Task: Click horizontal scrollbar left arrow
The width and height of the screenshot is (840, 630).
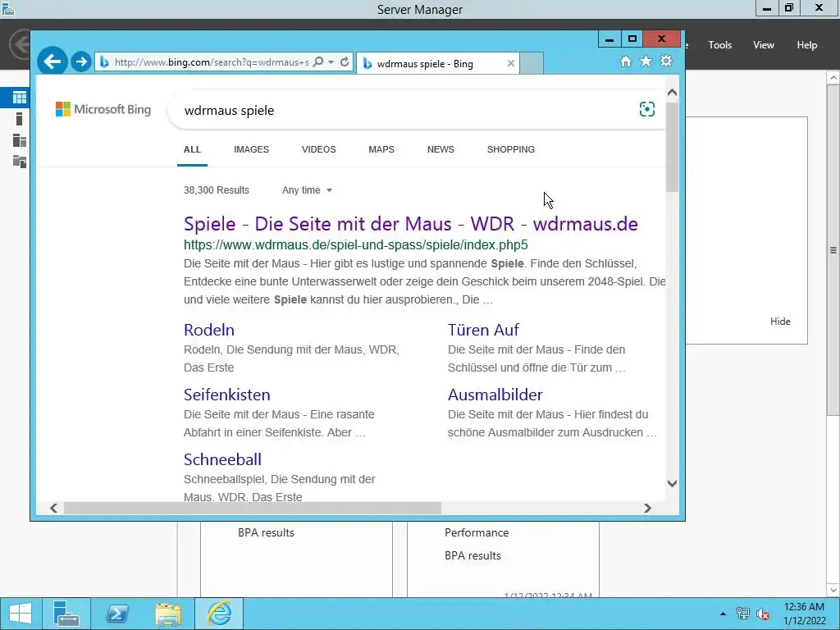Action: tap(53, 508)
